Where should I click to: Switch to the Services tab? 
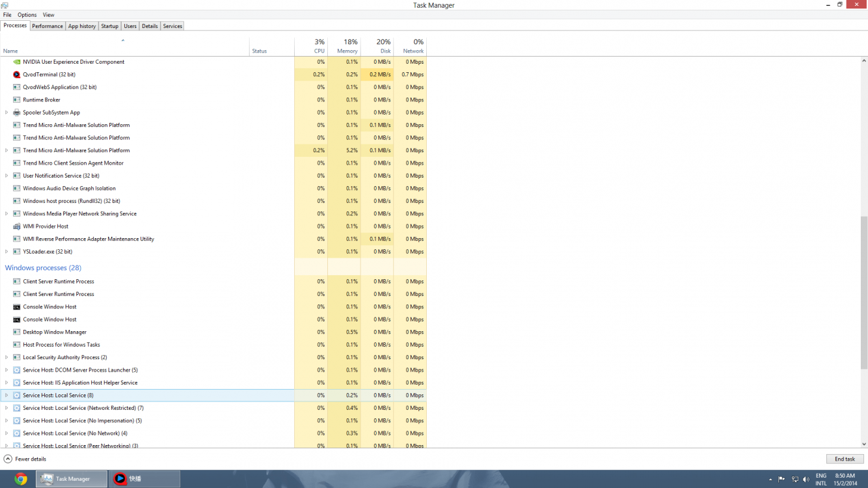[x=172, y=26]
